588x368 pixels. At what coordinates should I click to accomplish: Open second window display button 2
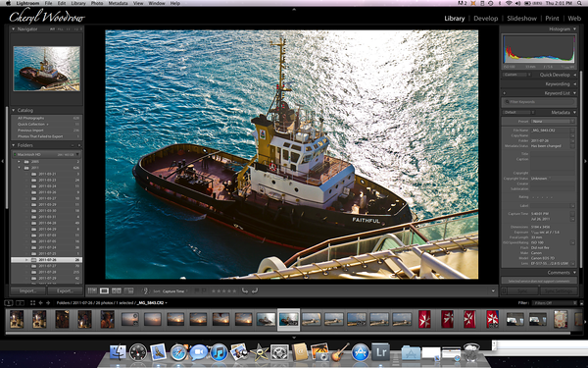[20, 302]
